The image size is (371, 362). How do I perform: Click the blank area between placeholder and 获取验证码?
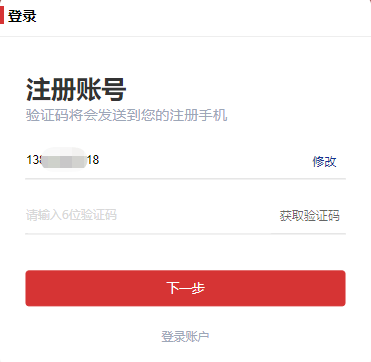[198, 215]
